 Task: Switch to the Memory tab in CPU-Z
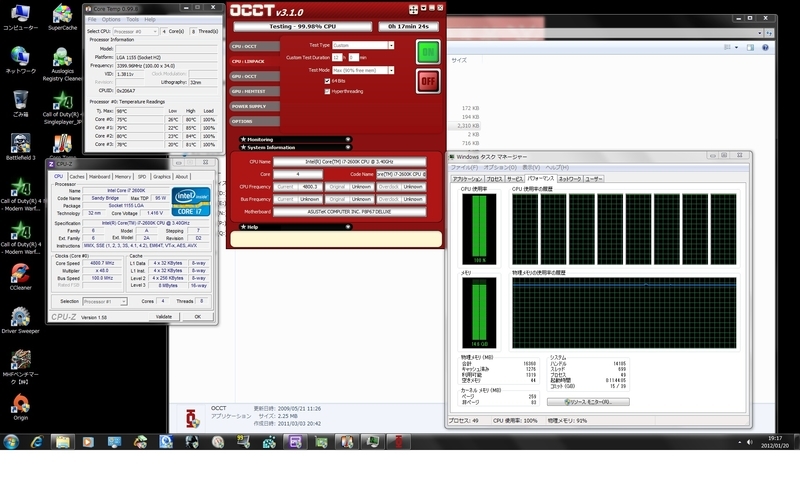[123, 177]
